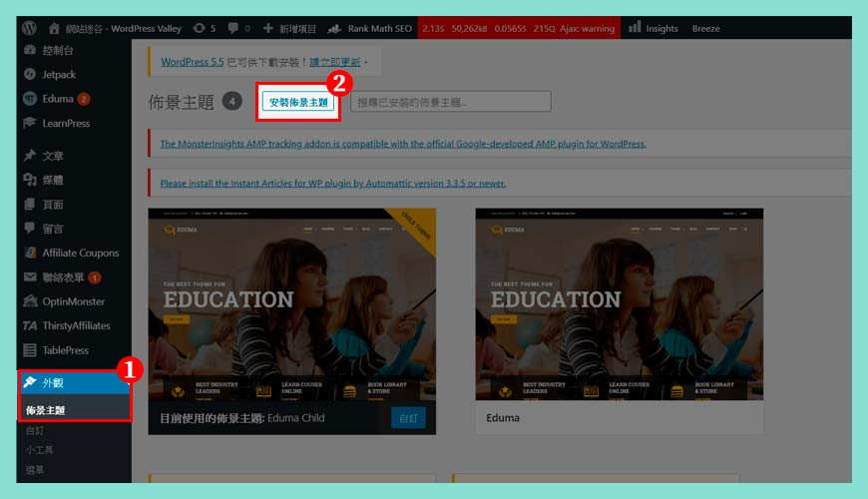Open the WordPress 5.5 link
This screenshot has height=499, width=868.
coord(193,62)
